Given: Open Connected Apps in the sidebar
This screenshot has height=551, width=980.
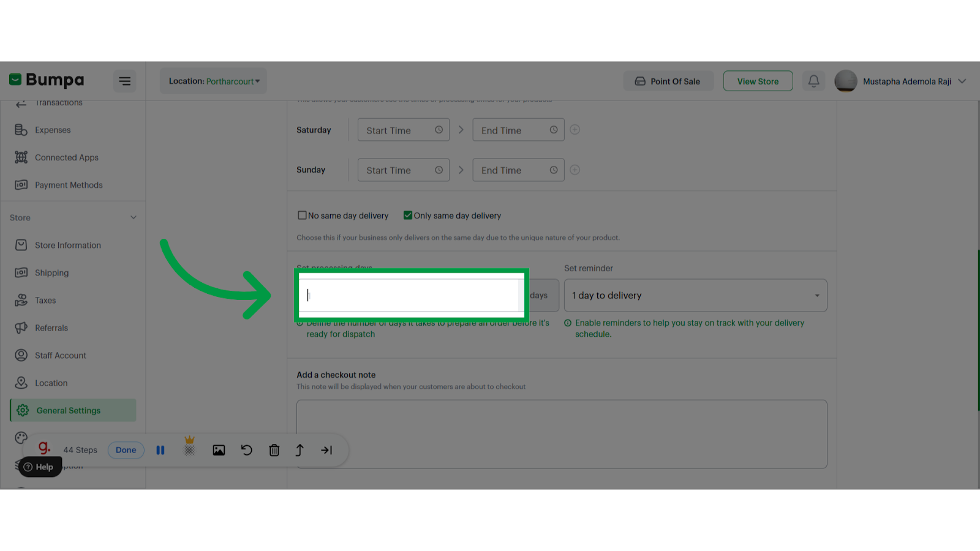Looking at the screenshot, I should click(67, 157).
